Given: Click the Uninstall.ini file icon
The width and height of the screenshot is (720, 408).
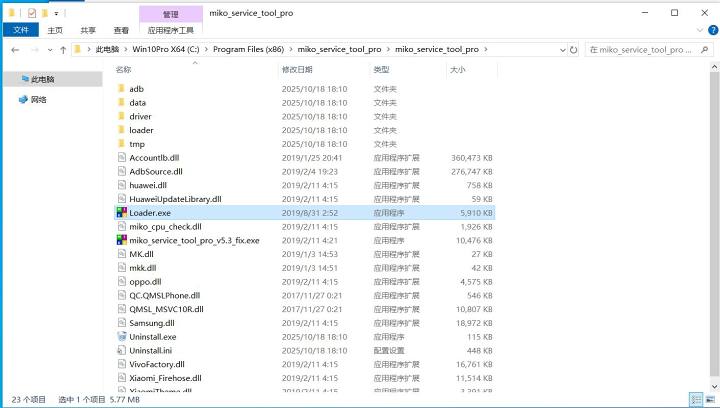Looking at the screenshot, I should [x=122, y=350].
